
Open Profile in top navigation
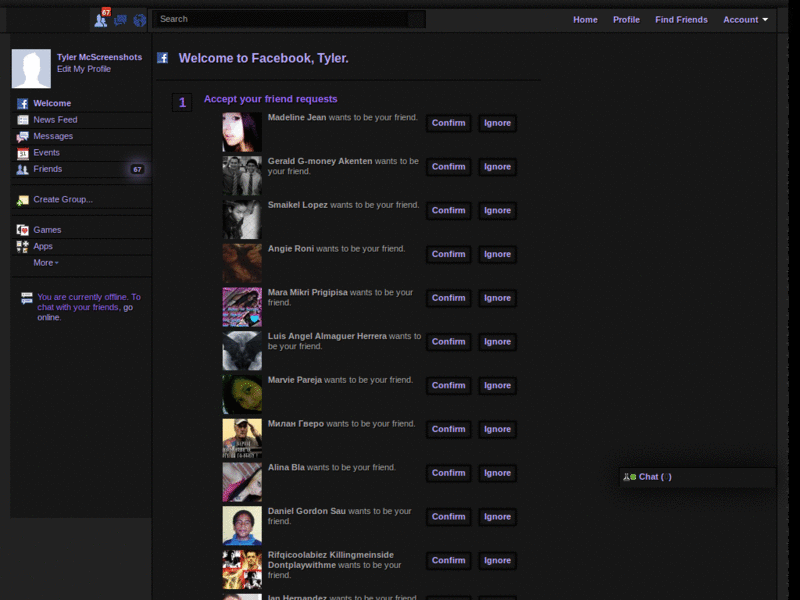626,20
